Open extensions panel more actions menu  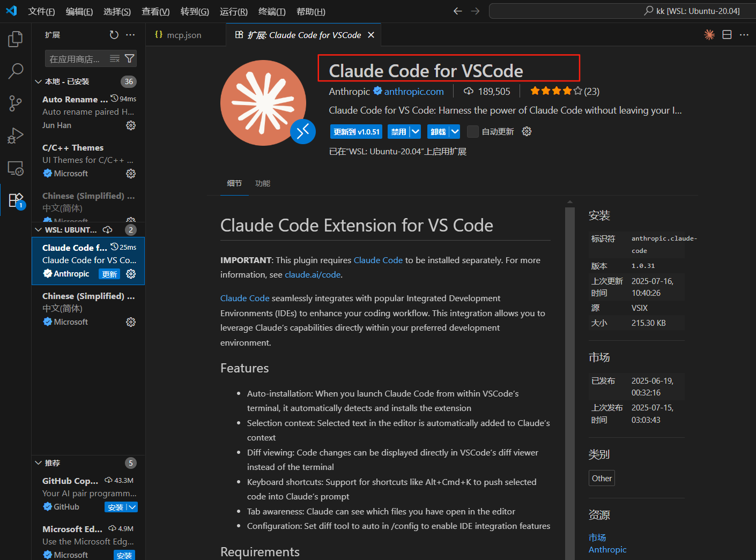point(130,35)
